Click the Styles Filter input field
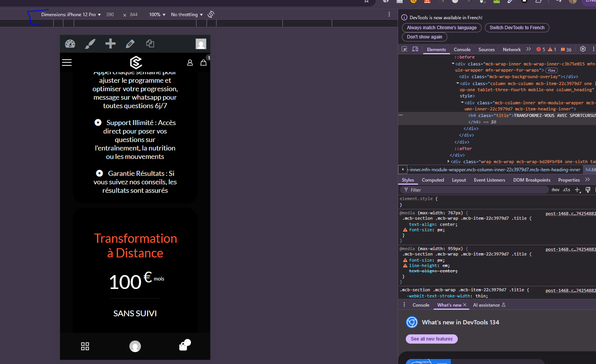The width and height of the screenshot is (596, 364). [477, 190]
